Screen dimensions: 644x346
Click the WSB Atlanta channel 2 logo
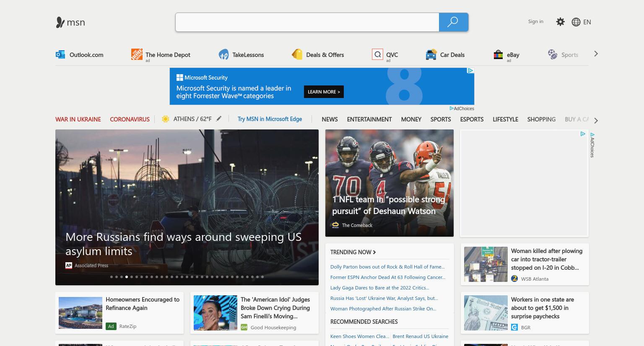tap(514, 279)
